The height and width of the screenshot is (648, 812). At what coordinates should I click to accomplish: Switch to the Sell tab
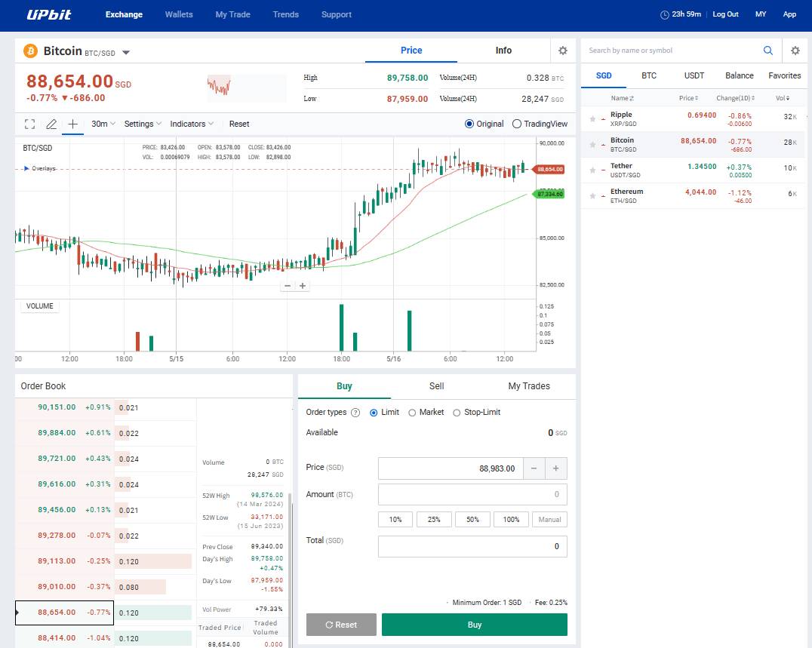click(x=436, y=386)
